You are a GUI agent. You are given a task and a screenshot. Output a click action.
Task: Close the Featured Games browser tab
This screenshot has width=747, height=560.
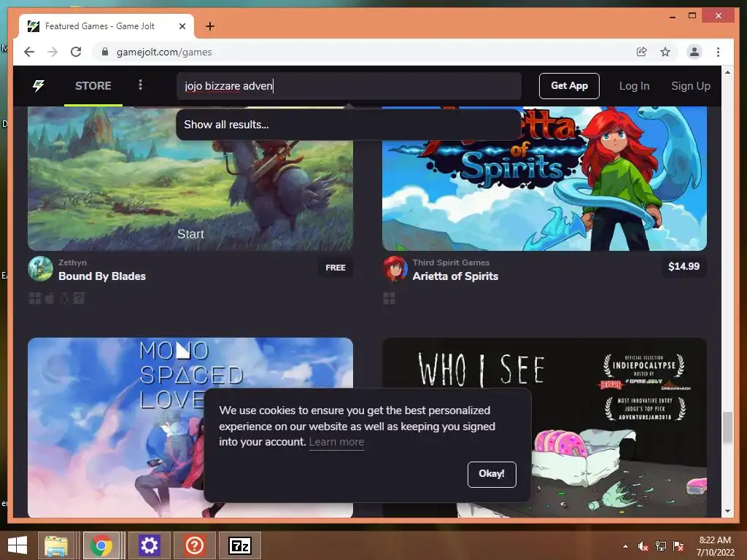pos(182,26)
